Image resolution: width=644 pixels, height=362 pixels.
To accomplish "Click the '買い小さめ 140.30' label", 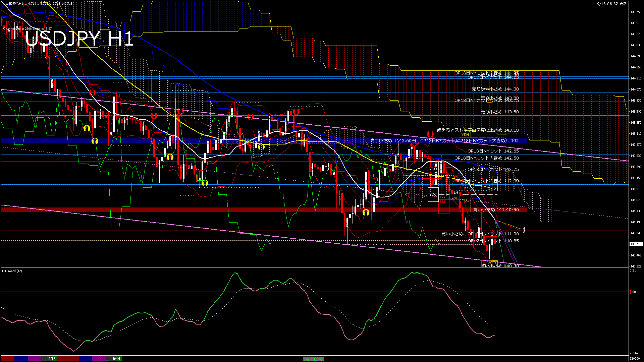I will coord(500,266).
